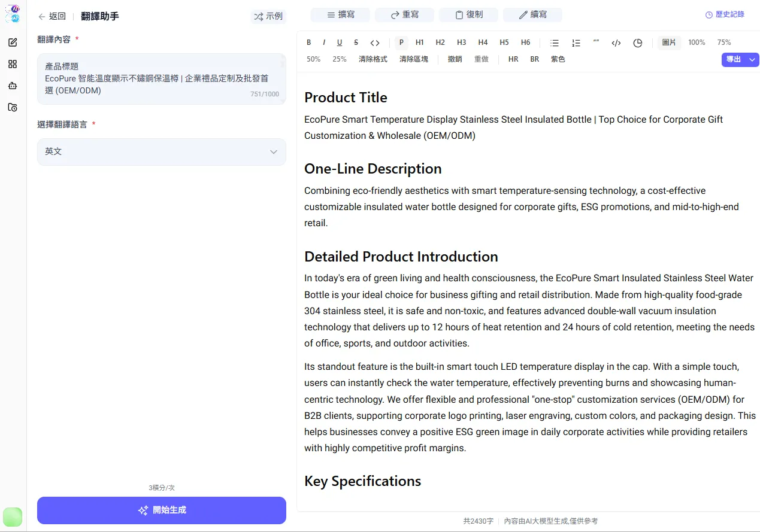Click the Detailed Product Introduction heading
The height and width of the screenshot is (532, 760).
(x=401, y=257)
